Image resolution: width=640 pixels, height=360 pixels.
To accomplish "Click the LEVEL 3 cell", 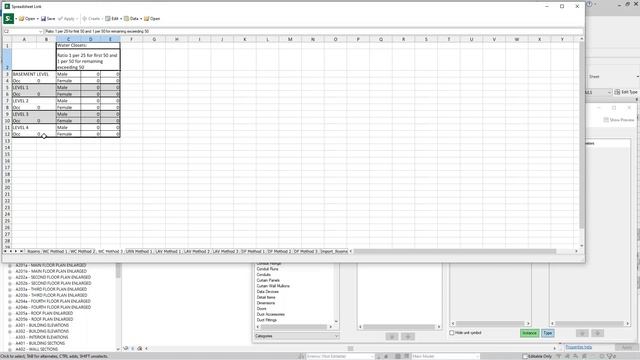I will [34, 114].
